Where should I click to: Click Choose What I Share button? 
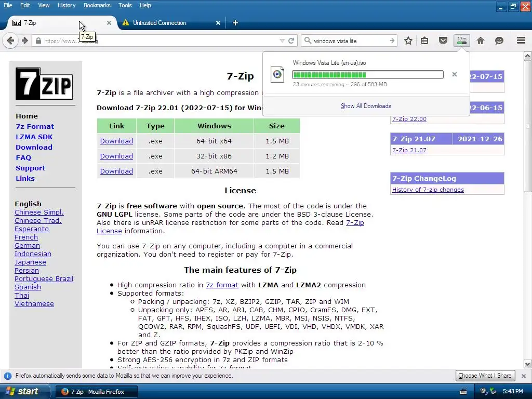click(485, 376)
